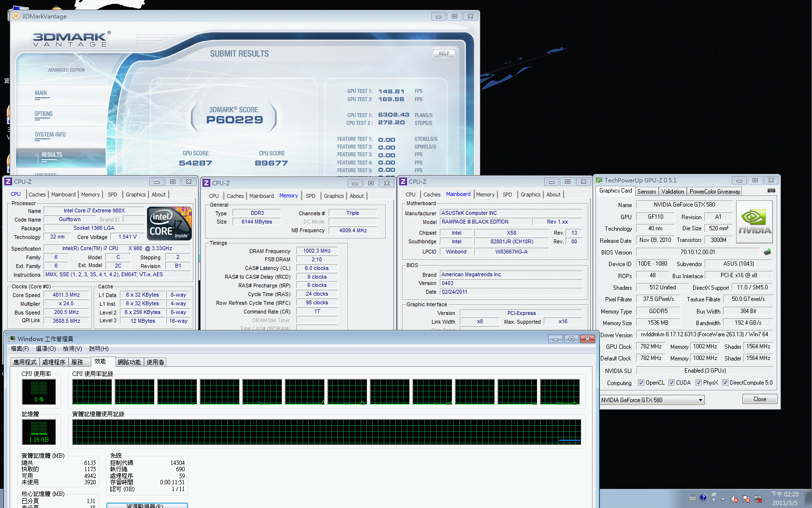Switch to 應用程式 tab in Task Manager

pyautogui.click(x=25, y=362)
